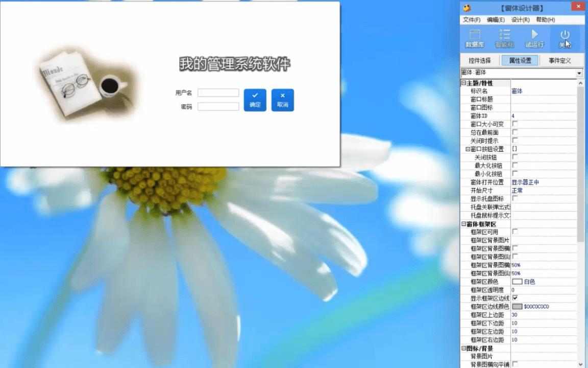Close the 窗体设计器 window
This screenshot has width=588, height=368.
tap(578, 6)
